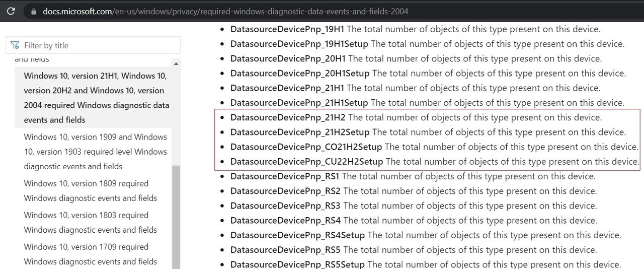Viewport: 644px width, 269px height.
Task: Click the DatasourceDevicePnp_CO21H2Setup entry
Action: (x=306, y=147)
